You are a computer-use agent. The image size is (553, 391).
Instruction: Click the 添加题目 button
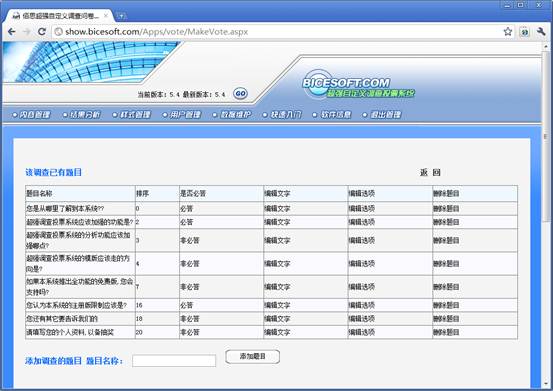[253, 356]
